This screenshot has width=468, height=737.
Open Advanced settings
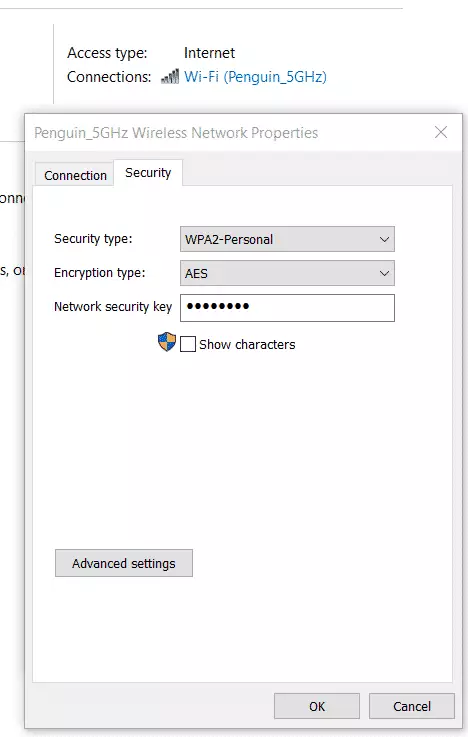coord(124,563)
